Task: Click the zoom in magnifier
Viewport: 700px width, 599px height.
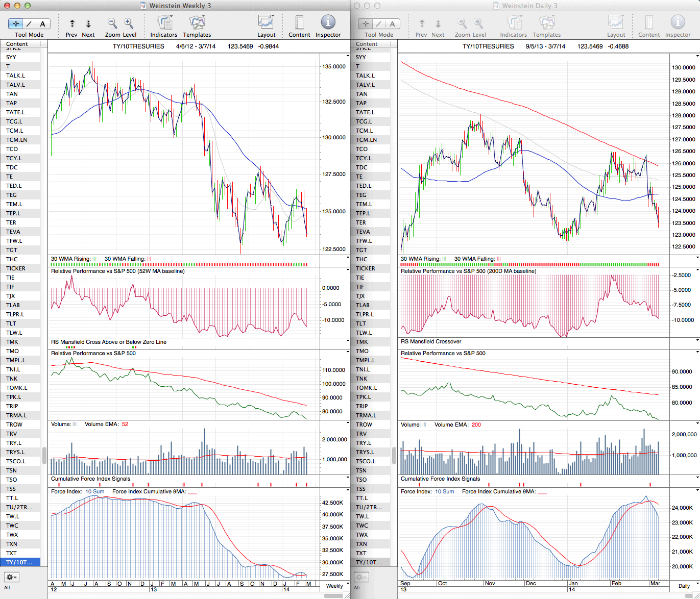Action: coord(129,23)
